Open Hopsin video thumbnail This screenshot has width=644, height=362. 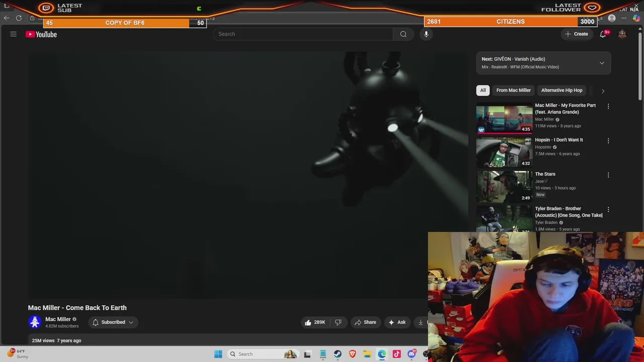[504, 152]
